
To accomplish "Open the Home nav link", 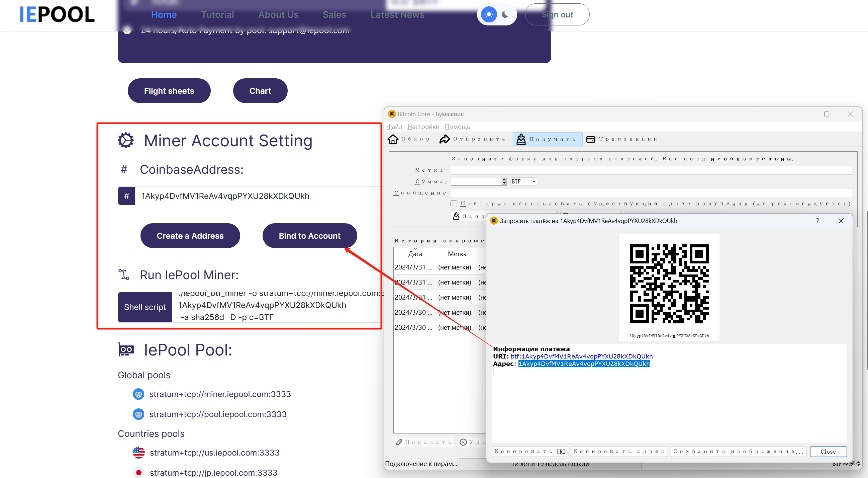I will [164, 14].
